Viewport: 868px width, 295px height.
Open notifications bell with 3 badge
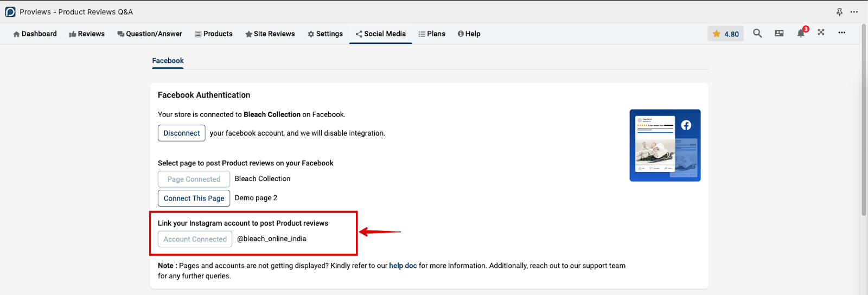(801, 33)
